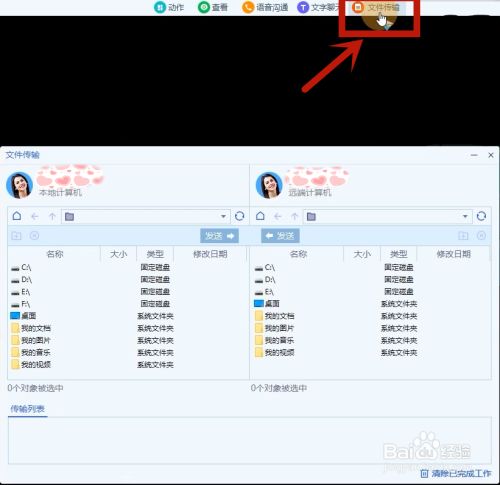
Task: Click local path input field
Action: (x=146, y=217)
